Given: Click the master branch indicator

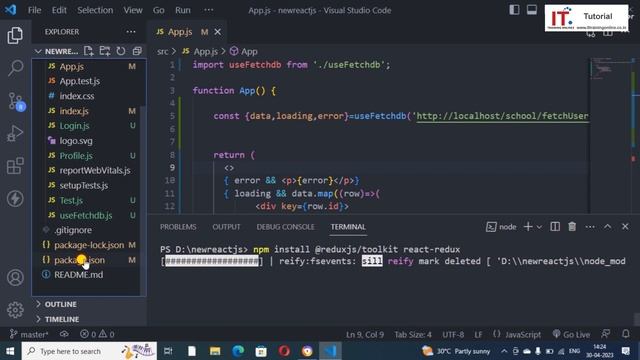Looking at the screenshot, I should tap(29, 334).
